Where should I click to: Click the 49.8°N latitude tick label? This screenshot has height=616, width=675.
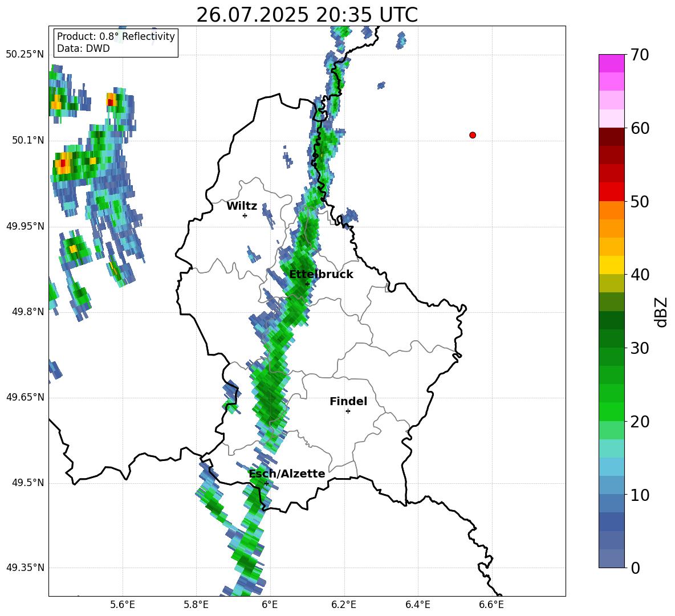28,312
